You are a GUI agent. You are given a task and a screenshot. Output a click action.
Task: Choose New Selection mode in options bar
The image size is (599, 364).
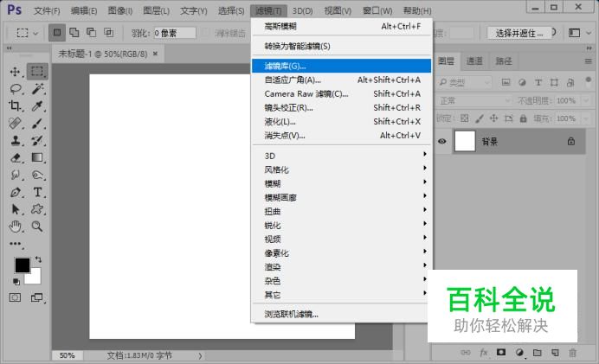pos(57,33)
